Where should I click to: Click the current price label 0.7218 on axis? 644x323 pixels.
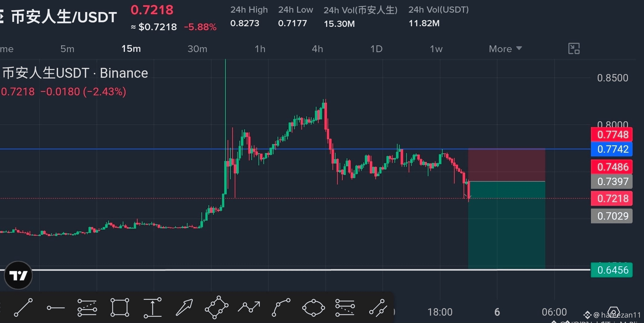point(612,198)
